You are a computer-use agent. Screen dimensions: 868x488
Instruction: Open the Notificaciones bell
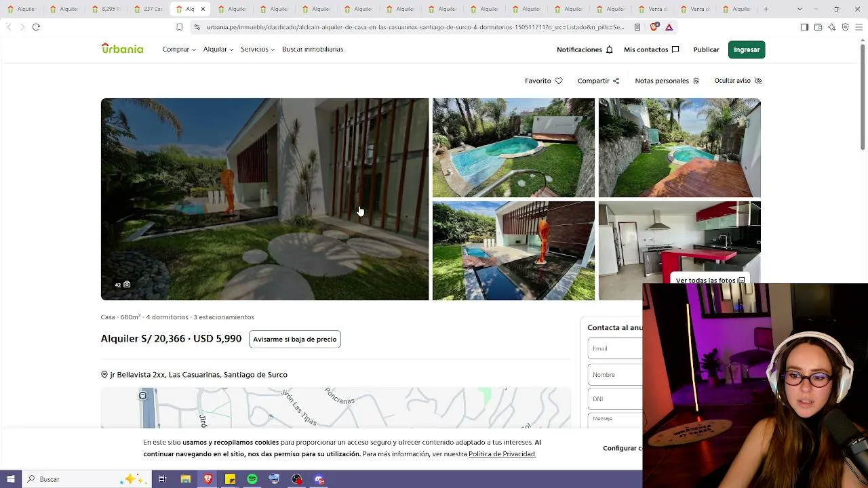[609, 49]
